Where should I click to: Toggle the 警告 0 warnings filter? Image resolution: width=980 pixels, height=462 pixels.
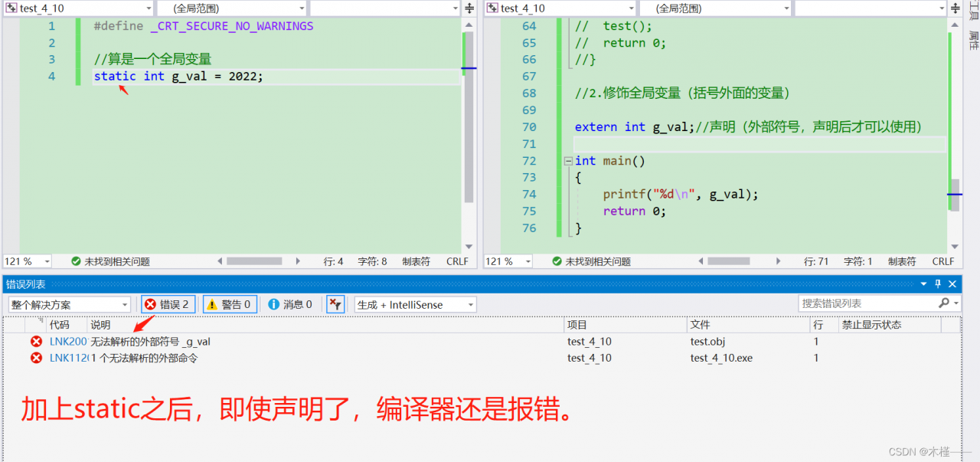[229, 304]
